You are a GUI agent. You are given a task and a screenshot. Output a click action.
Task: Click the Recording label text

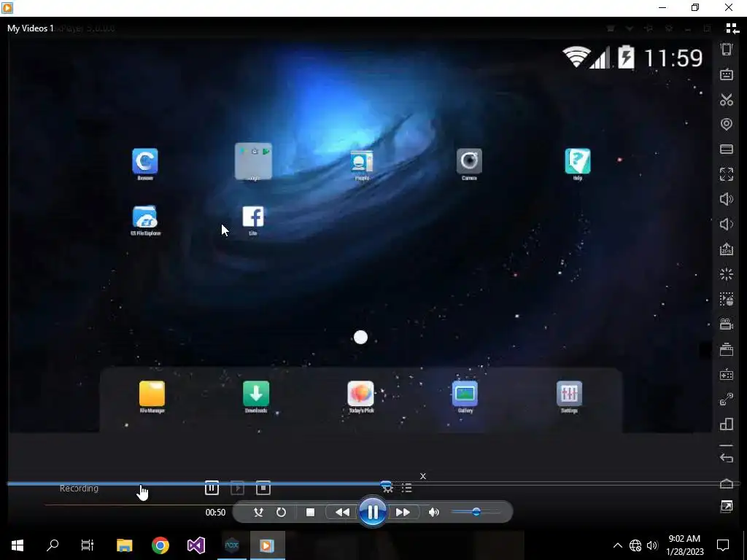coord(79,488)
